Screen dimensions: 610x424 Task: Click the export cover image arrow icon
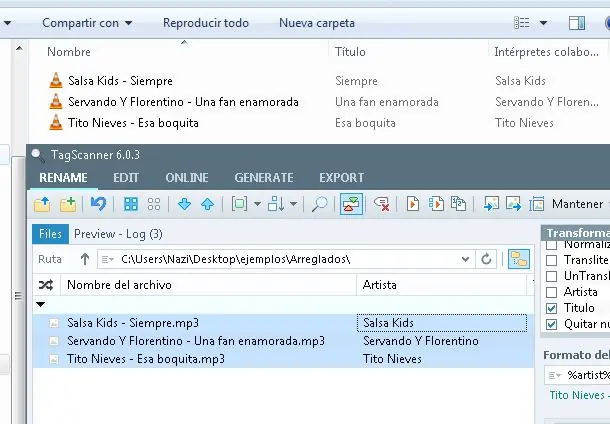click(514, 204)
